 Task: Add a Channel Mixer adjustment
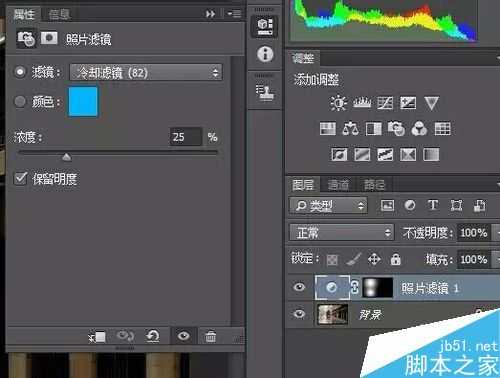pyautogui.click(x=419, y=129)
